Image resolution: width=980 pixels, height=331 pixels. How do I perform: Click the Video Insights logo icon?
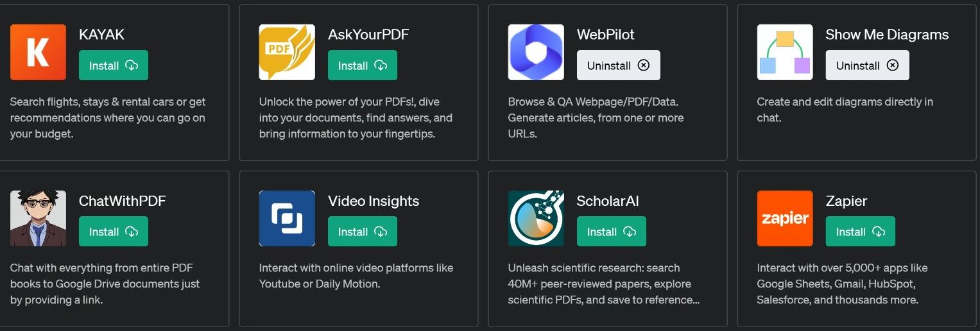287,218
